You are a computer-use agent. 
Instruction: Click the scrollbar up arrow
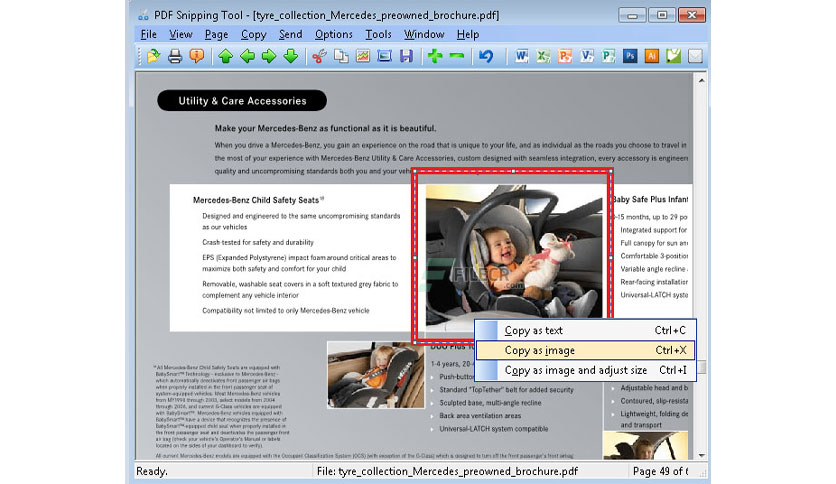pos(701,80)
